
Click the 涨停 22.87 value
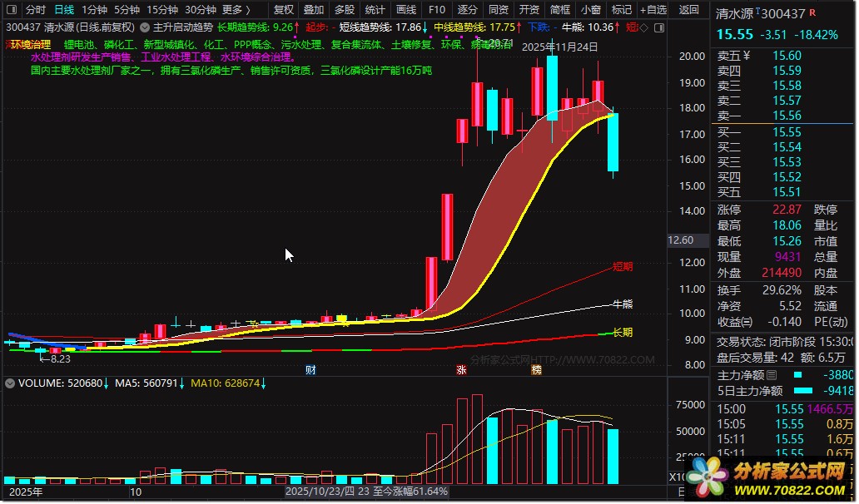(x=787, y=210)
